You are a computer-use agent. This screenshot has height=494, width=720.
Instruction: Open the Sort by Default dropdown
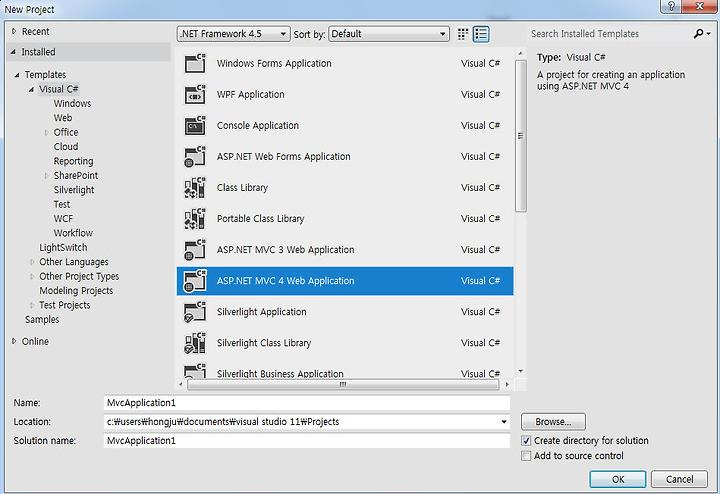tap(389, 34)
